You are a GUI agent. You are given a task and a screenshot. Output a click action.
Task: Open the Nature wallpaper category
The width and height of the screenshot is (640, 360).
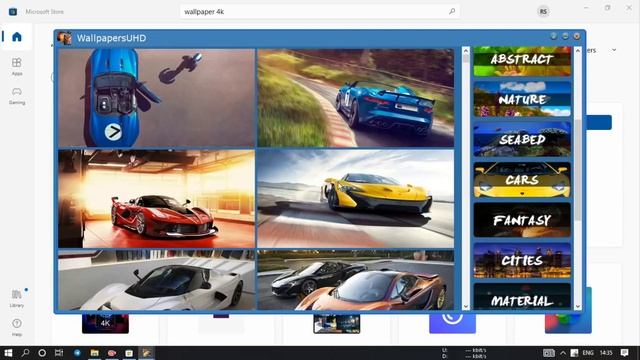pyautogui.click(x=522, y=99)
